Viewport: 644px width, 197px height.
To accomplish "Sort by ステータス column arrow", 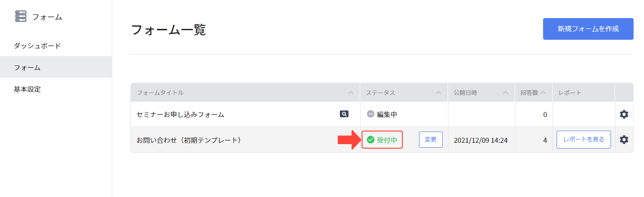I will pos(438,93).
